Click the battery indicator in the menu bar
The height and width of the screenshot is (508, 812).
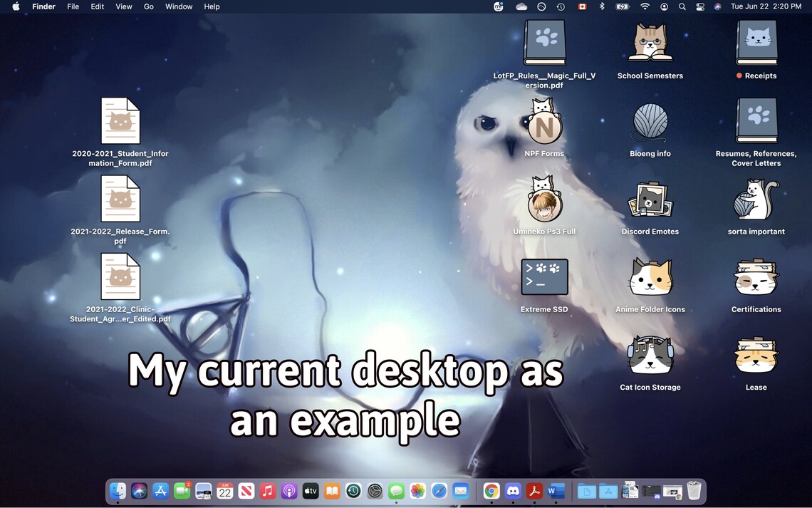622,6
